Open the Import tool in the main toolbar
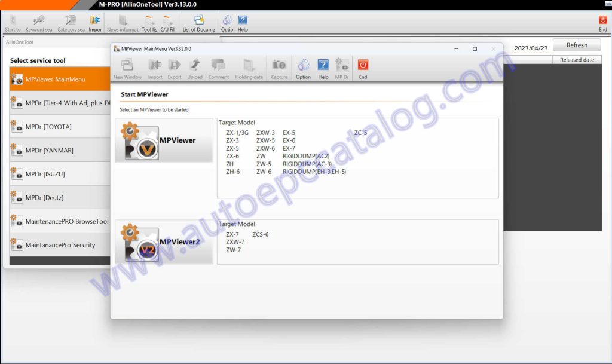This screenshot has height=364, width=612. [x=95, y=23]
